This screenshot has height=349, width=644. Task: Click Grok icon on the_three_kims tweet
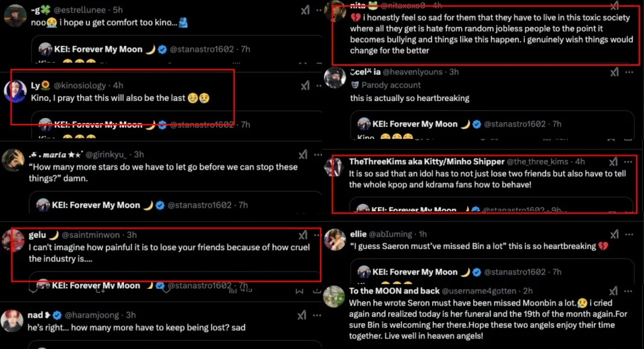pos(613,162)
